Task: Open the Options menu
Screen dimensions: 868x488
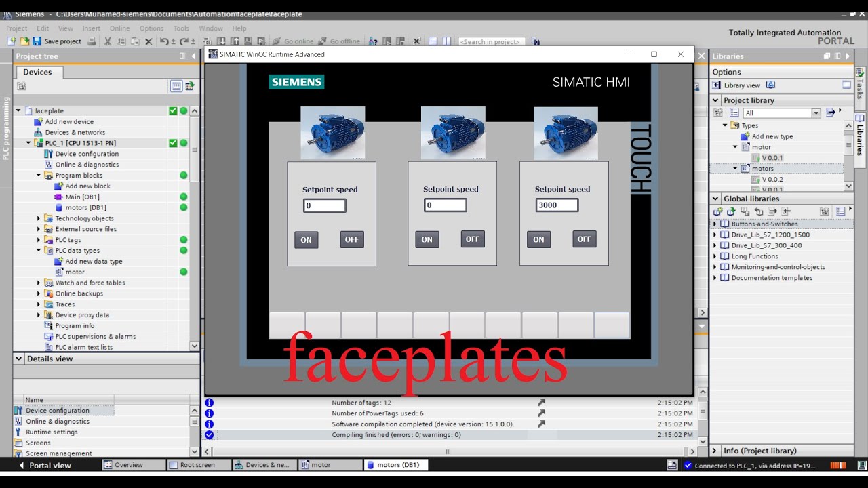Action: click(x=151, y=28)
